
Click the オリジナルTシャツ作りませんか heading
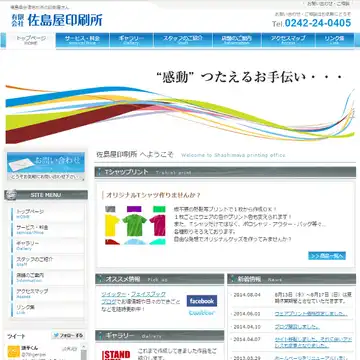pos(153,195)
